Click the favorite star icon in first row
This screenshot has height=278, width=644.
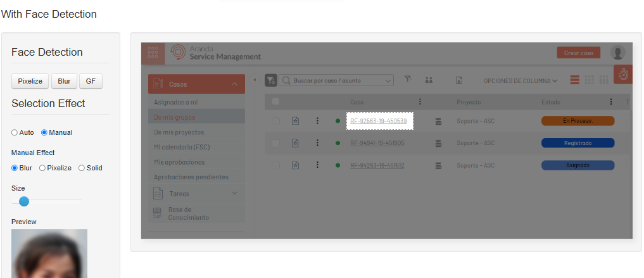click(295, 120)
